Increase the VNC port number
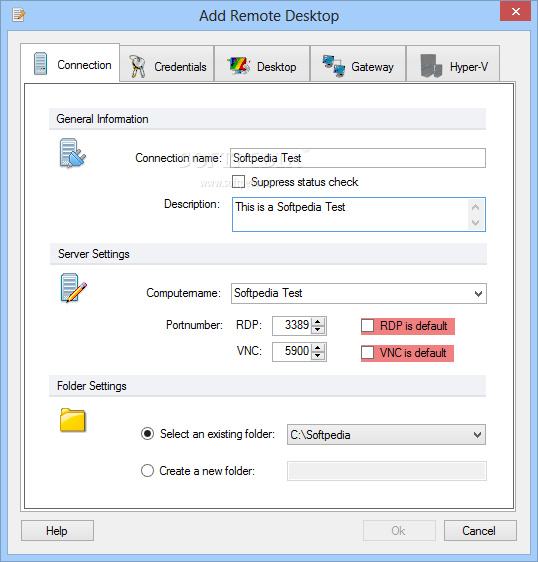 (x=318, y=348)
